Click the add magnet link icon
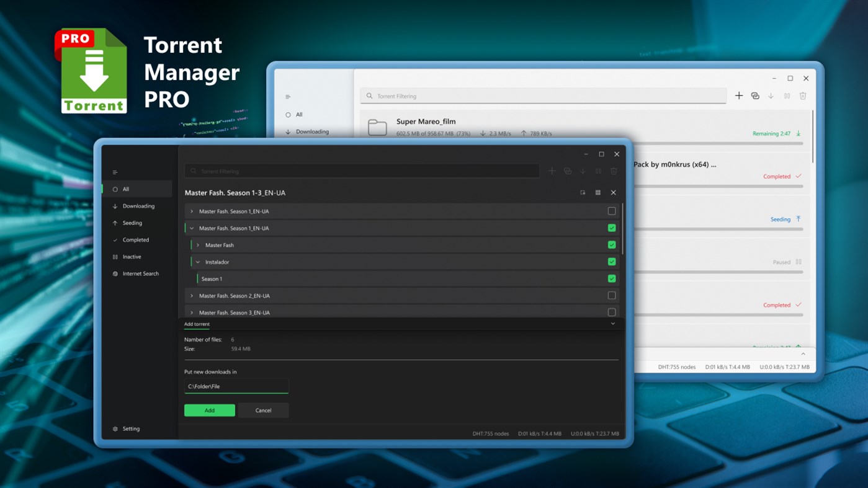The width and height of the screenshot is (868, 488). click(568, 171)
